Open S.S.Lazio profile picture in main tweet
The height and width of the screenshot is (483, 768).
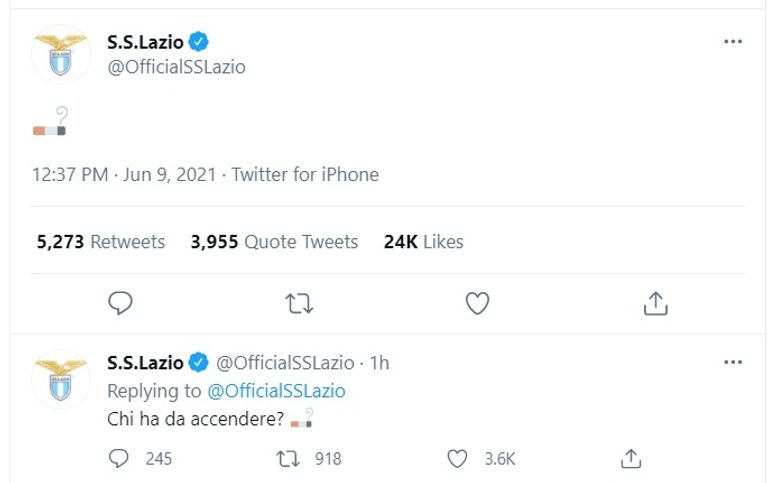click(x=61, y=54)
